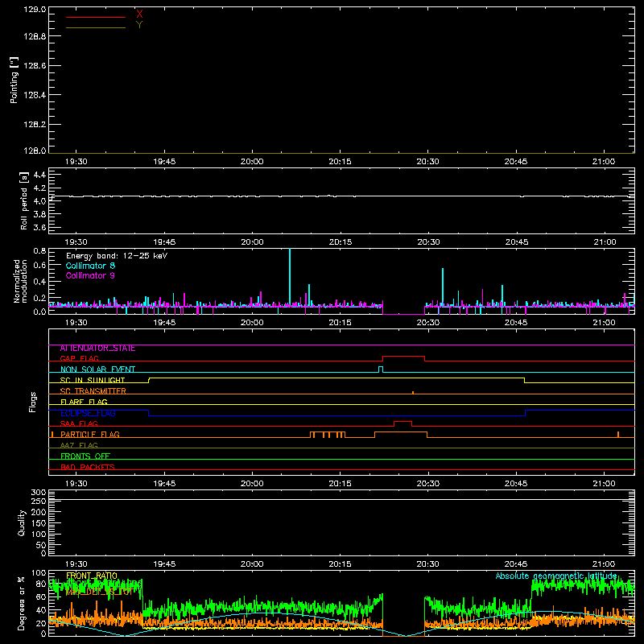Select the Energy band: 12-25 keV text
The image size is (644, 644).
coord(117,256)
